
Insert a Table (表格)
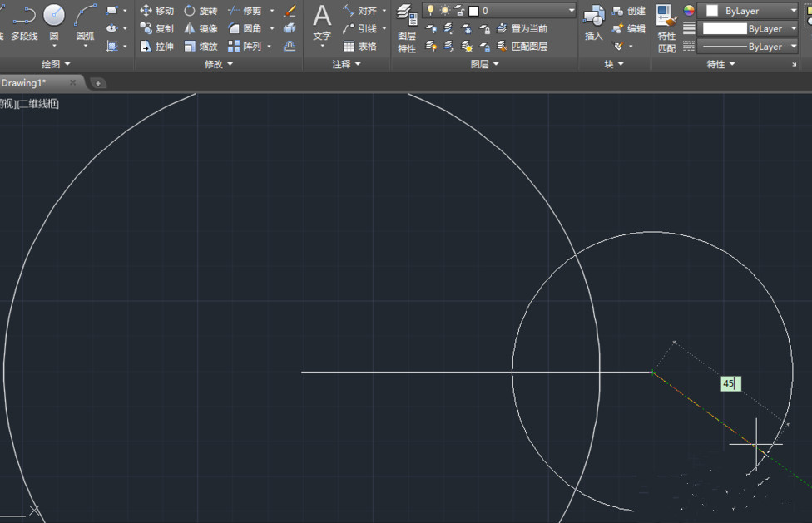pyautogui.click(x=360, y=47)
